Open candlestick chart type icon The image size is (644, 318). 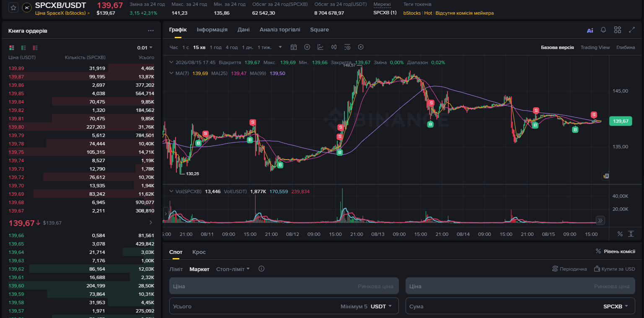coord(334,47)
